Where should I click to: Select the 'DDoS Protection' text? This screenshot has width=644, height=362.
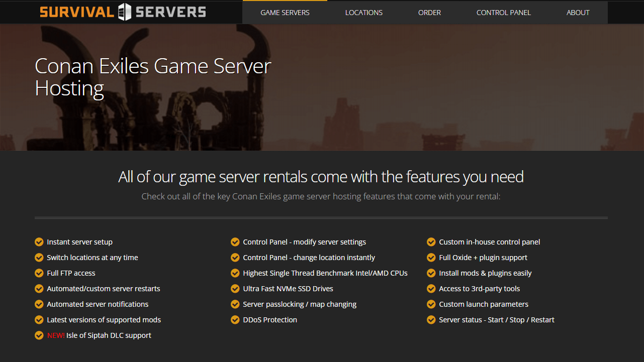click(270, 320)
